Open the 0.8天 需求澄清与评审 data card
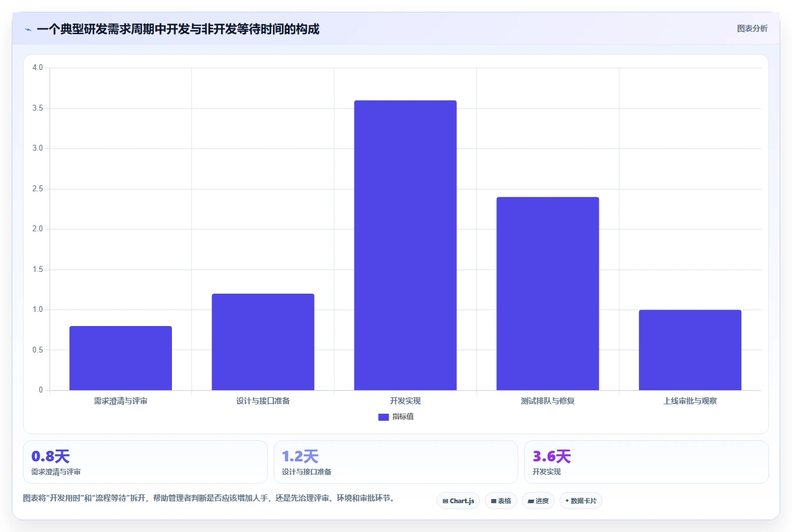Viewport: 792px width, 532px height. click(145, 462)
